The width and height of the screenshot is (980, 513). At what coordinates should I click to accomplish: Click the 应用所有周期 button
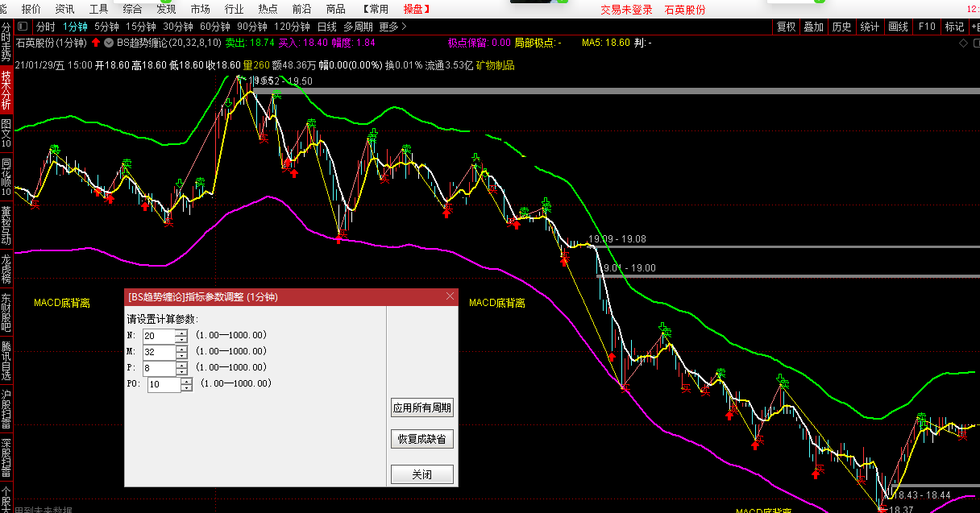422,408
